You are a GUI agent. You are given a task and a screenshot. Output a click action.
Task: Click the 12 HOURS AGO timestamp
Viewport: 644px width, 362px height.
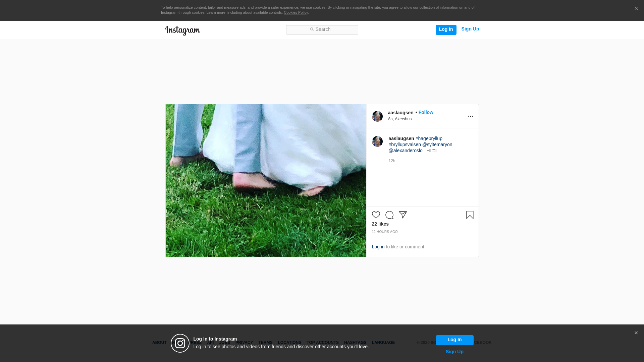point(384,232)
